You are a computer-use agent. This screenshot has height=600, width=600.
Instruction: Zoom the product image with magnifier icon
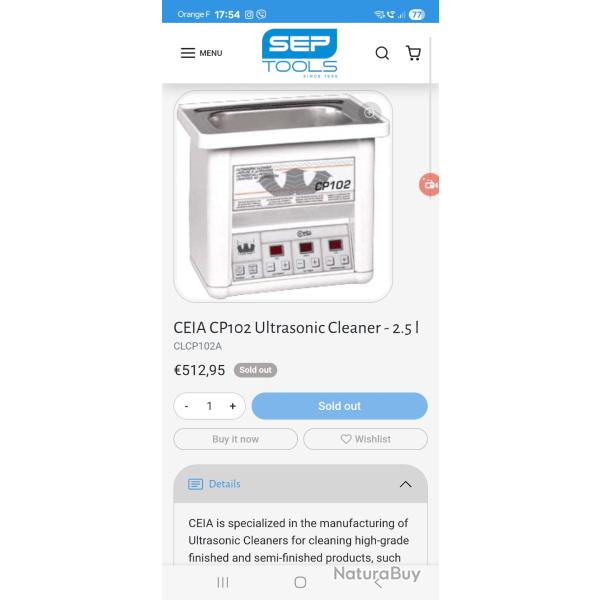[370, 112]
